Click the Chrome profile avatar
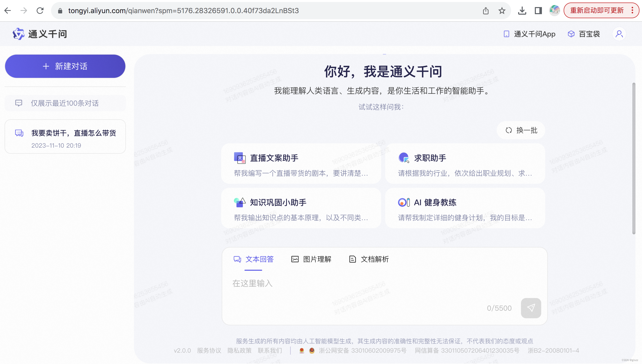Screen dimensions: 642x364 [554, 11]
